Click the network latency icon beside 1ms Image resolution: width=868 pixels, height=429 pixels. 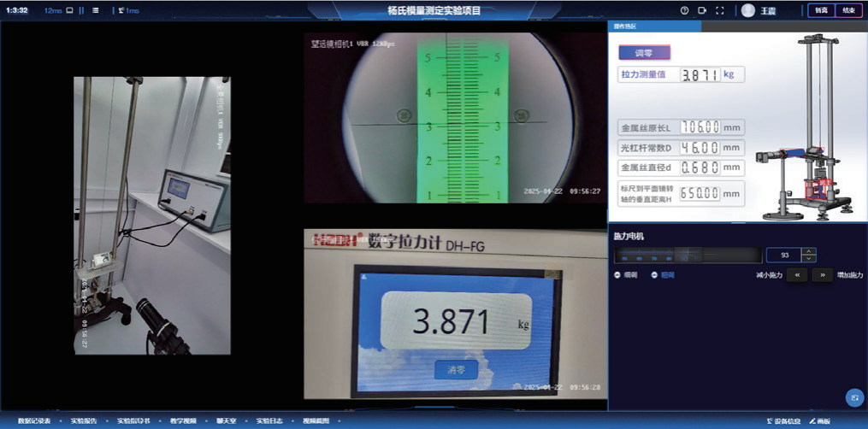[121, 10]
